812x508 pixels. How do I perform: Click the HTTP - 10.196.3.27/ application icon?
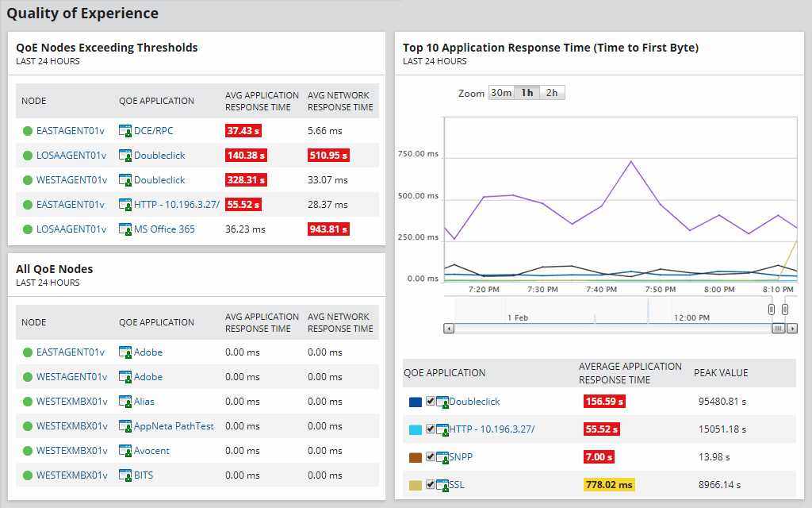125,204
